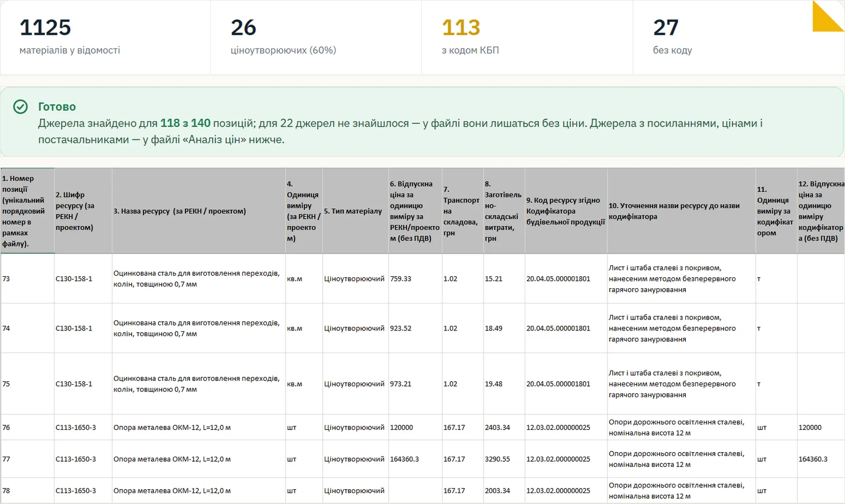Select storage cost cell 15.21
This screenshot has width=845, height=504.
(504, 279)
